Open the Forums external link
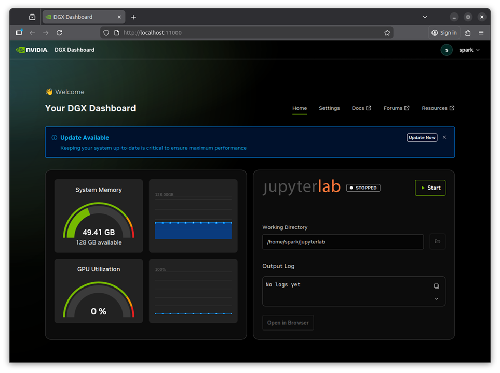 396,108
